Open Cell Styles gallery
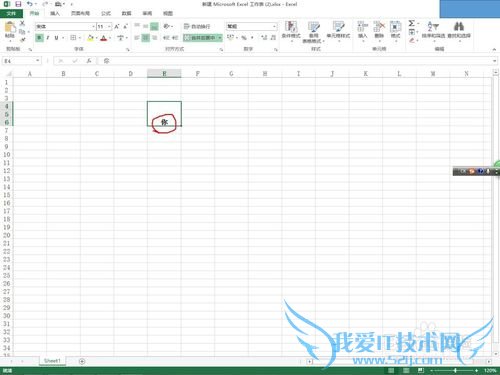This screenshot has height=375, width=500. coord(338,31)
